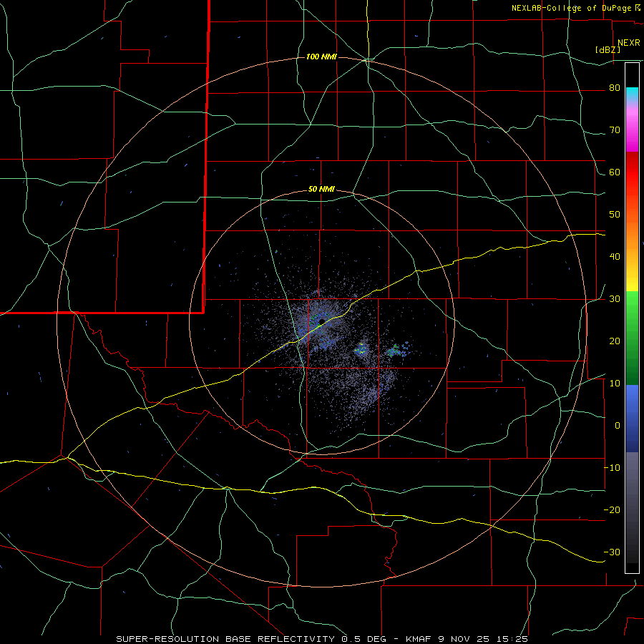
Task: Click the -20 value on the dBZ scale
Action: coord(612,510)
